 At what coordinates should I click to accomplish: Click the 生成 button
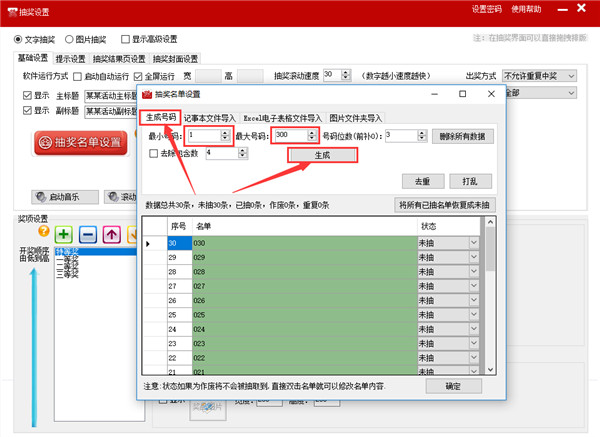322,155
